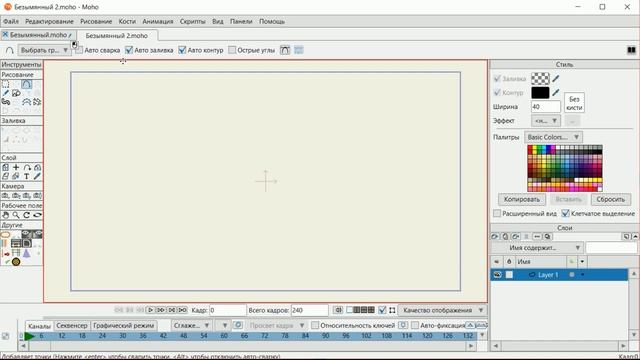Select the Rotate Layer tool

27,167
